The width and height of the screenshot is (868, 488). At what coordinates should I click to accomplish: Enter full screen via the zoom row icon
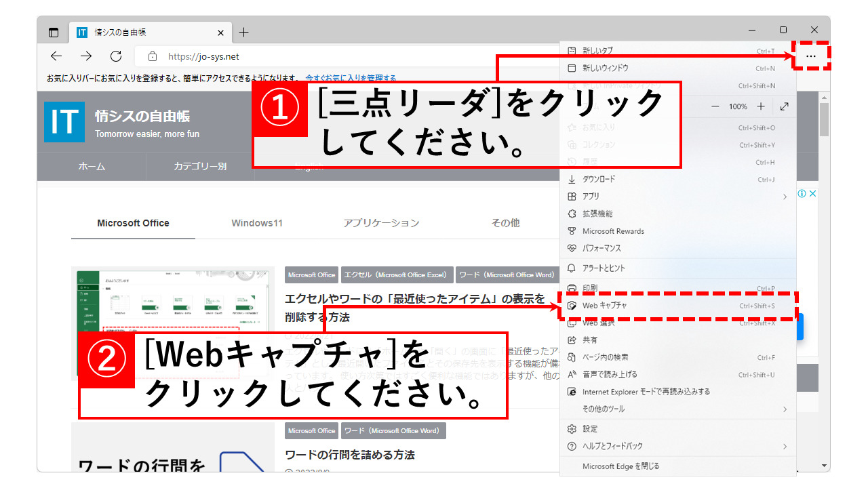click(x=785, y=106)
